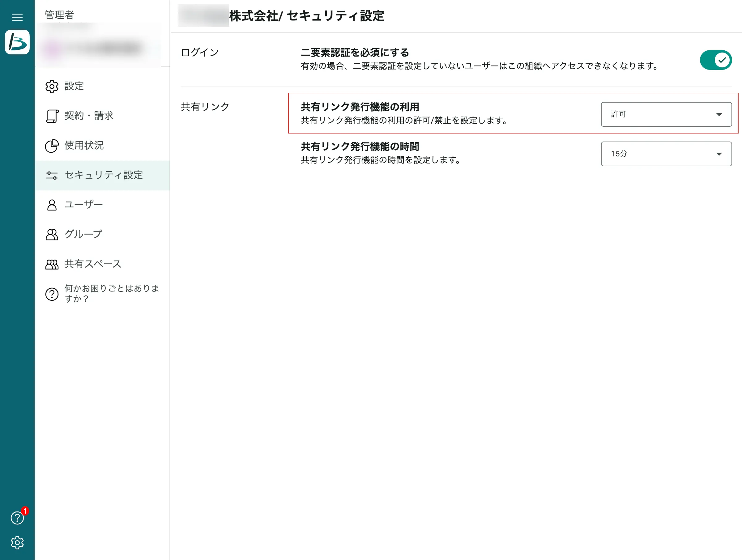Click the 契約・請求 document icon

[52, 115]
